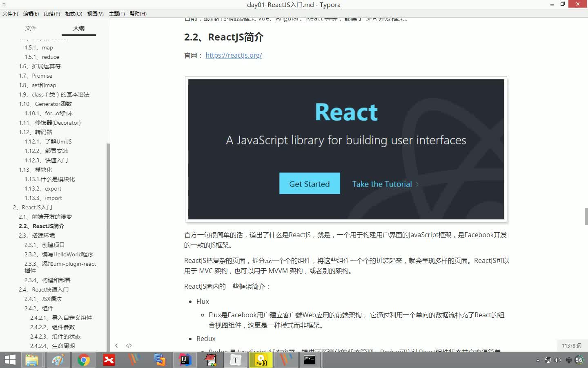Select the Typora T taskbar icon
Viewport: 588px width, 368px height.
coord(236,360)
